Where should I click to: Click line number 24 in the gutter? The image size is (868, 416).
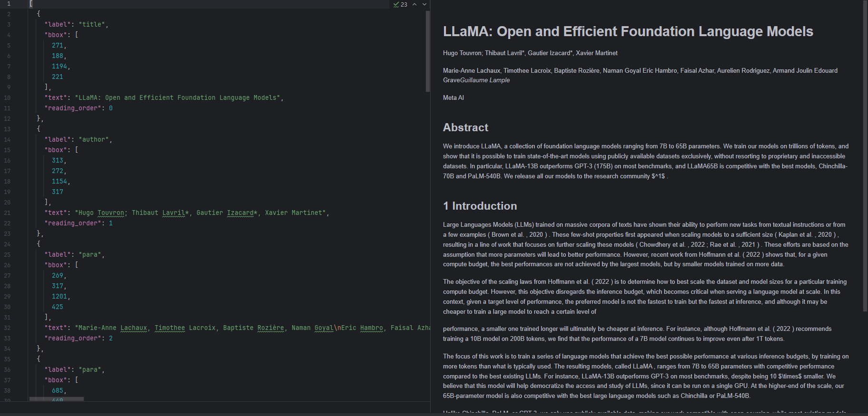pyautogui.click(x=7, y=244)
